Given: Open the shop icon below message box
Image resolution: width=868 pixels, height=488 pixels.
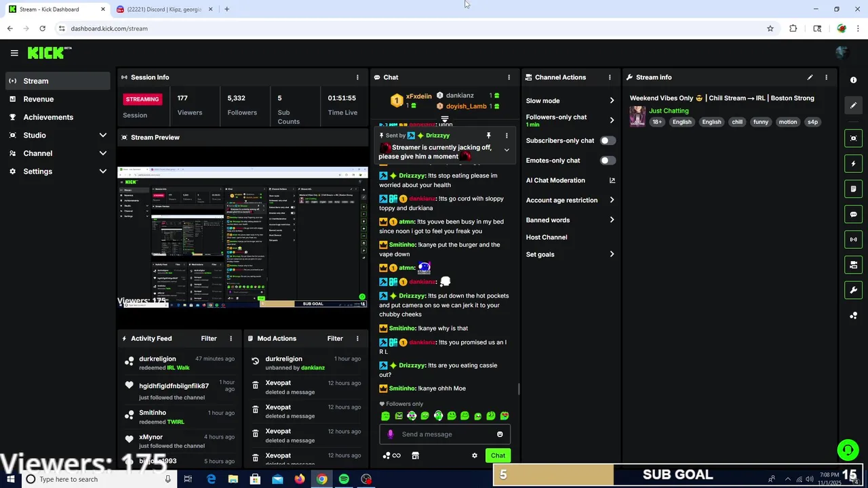Looking at the screenshot, I should coord(415,455).
